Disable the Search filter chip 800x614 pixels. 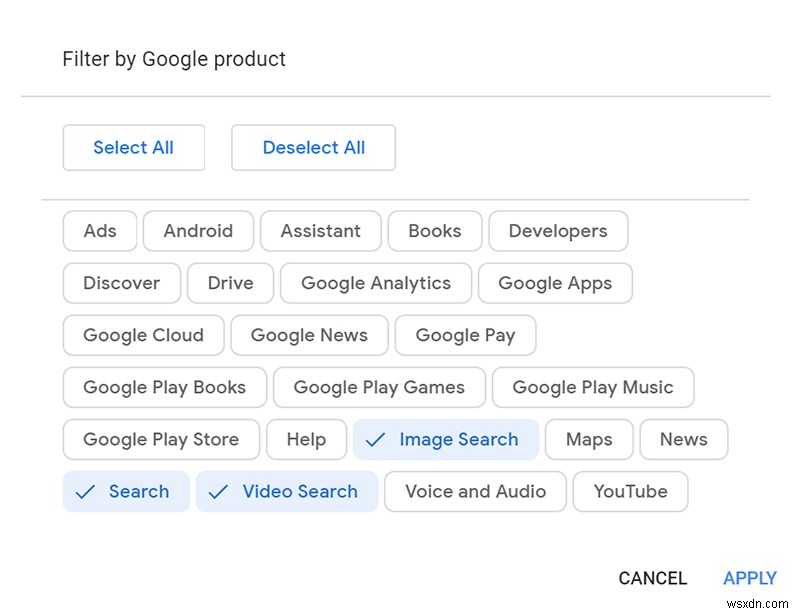(126, 491)
